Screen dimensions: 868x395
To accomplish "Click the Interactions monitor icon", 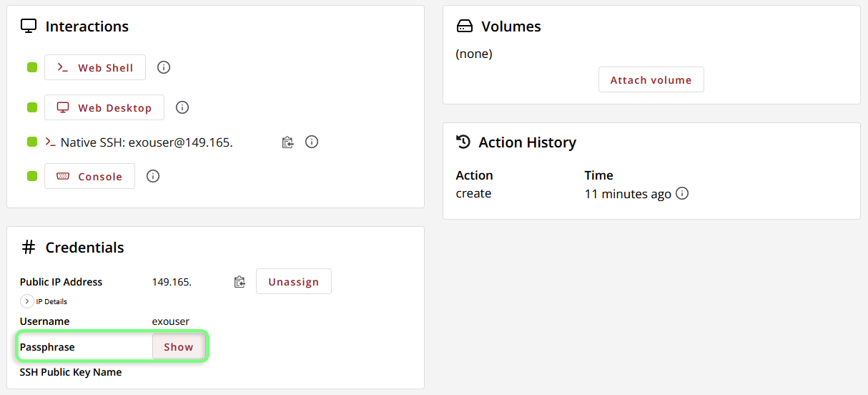I will [x=29, y=26].
